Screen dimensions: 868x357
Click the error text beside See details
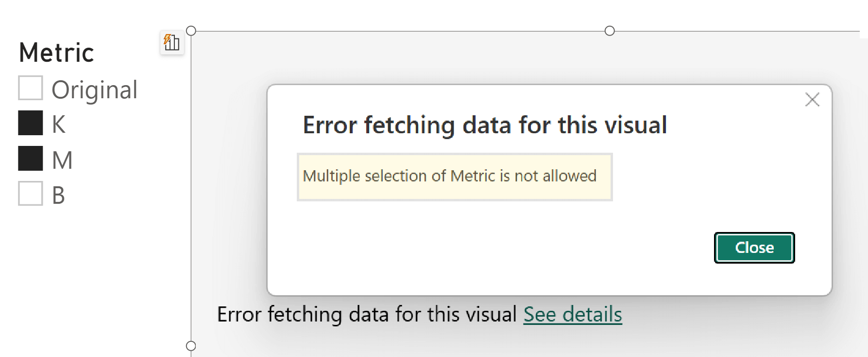click(367, 314)
